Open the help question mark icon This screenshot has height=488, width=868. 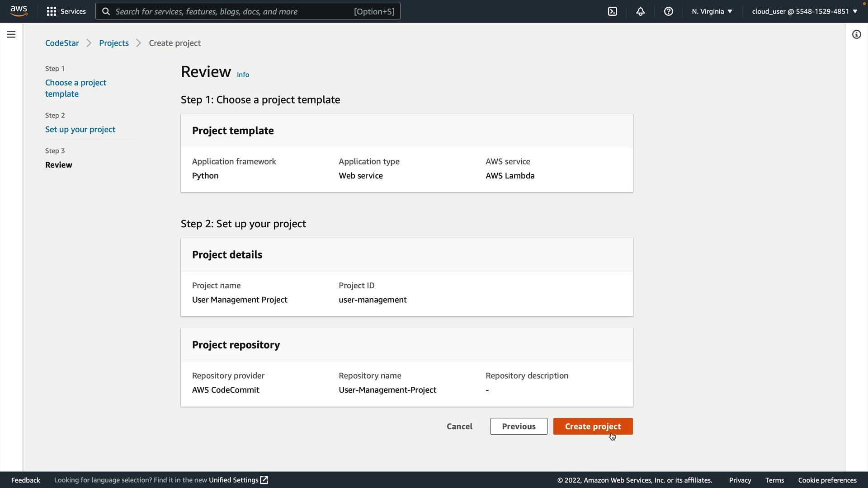click(x=668, y=11)
